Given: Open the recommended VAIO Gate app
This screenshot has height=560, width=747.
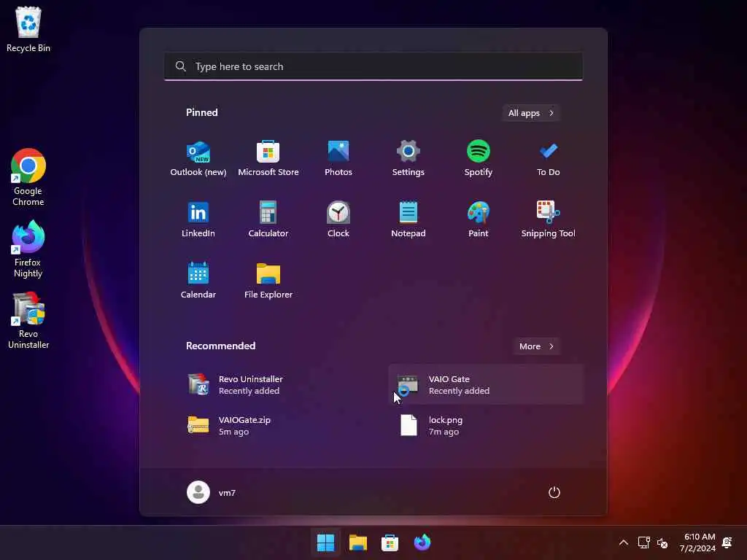Looking at the screenshot, I should tap(486, 385).
